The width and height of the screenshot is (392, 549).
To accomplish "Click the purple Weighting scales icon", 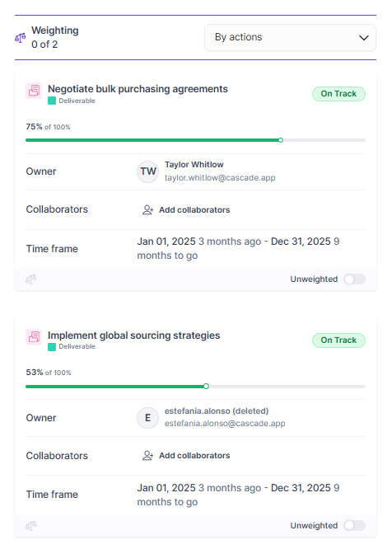I will [x=21, y=37].
